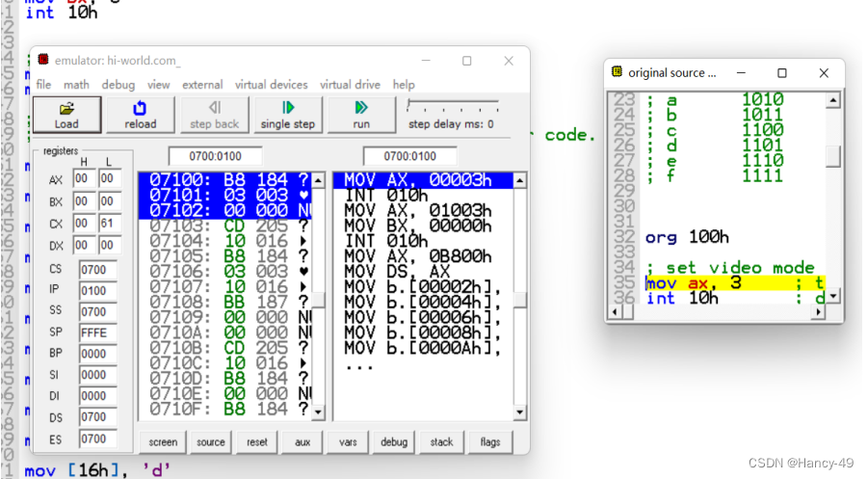Click original source scroll down arrow

pyautogui.click(x=832, y=297)
